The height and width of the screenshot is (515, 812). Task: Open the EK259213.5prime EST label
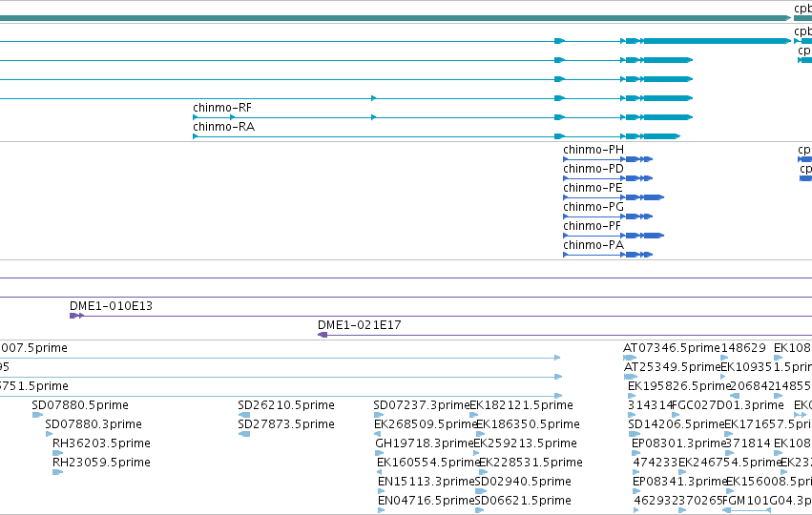coord(525,443)
